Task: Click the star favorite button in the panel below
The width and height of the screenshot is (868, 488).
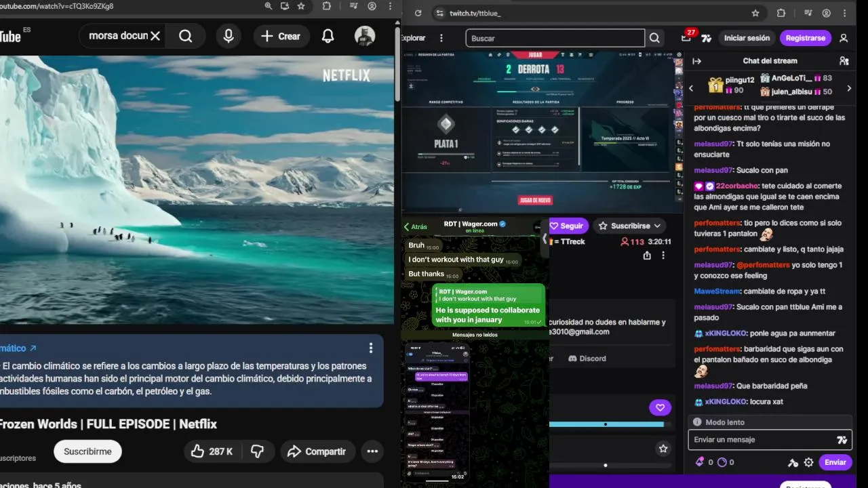Action: tap(663, 448)
